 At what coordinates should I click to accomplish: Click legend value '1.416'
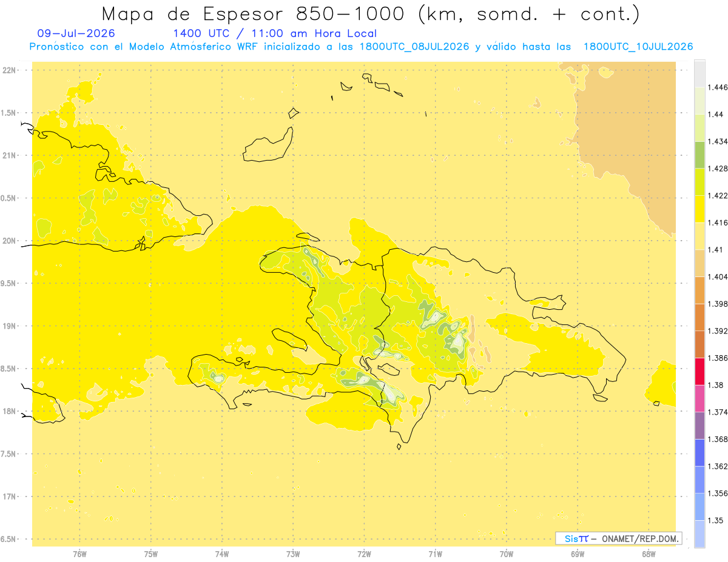coord(718,222)
